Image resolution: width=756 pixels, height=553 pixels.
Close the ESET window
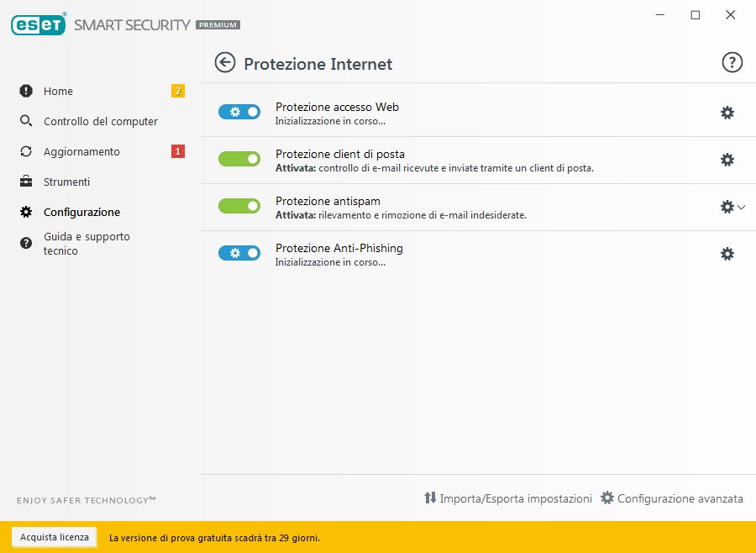pos(731,15)
